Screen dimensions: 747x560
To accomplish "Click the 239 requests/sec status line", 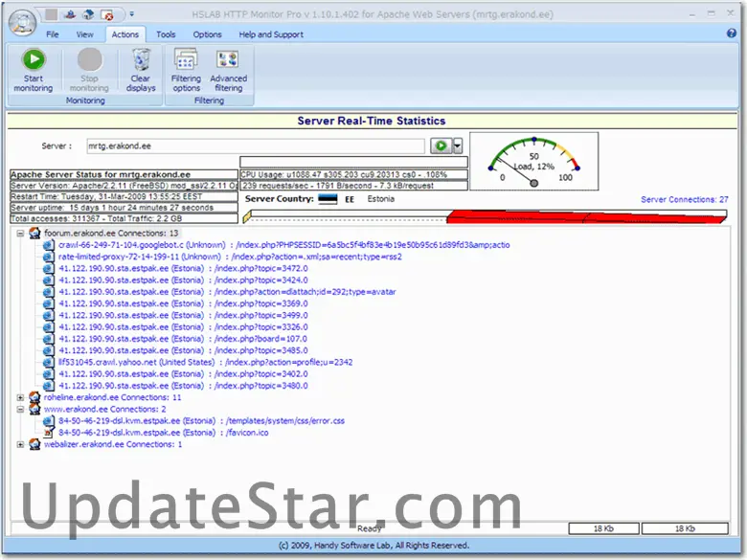I will pos(353,186).
